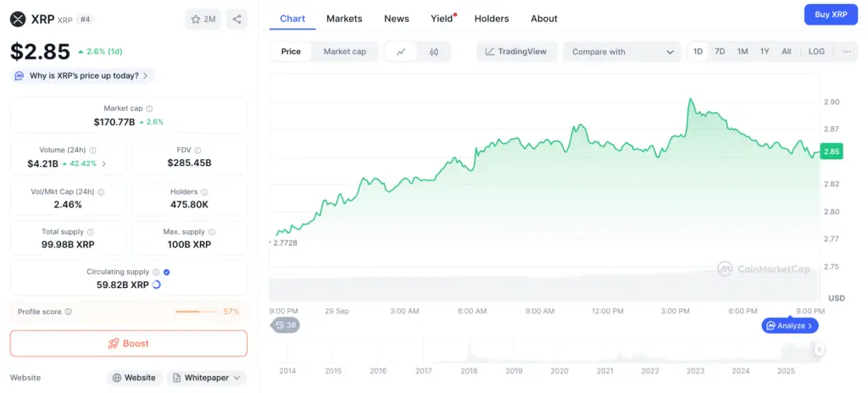Click info icon beside Max. supply

click(x=211, y=232)
